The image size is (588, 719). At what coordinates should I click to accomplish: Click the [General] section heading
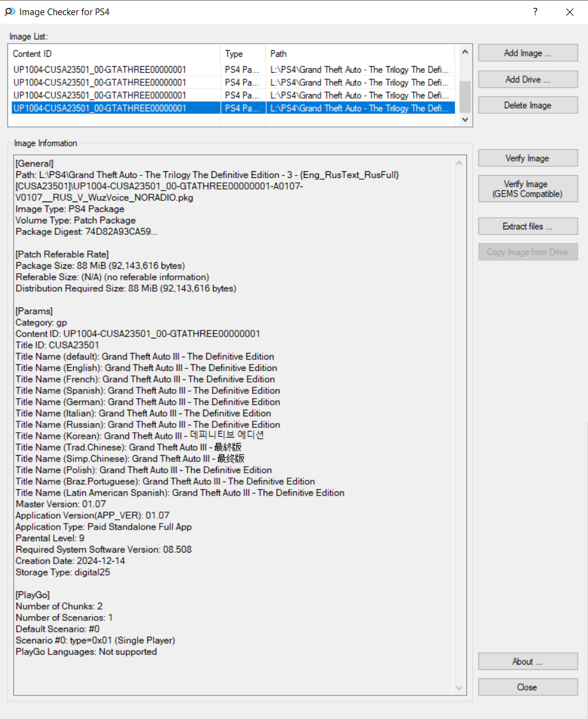(34, 163)
